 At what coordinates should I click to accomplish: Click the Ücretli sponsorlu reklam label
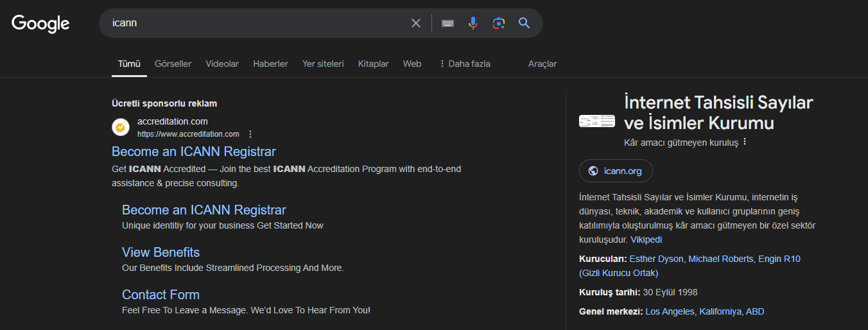click(164, 103)
